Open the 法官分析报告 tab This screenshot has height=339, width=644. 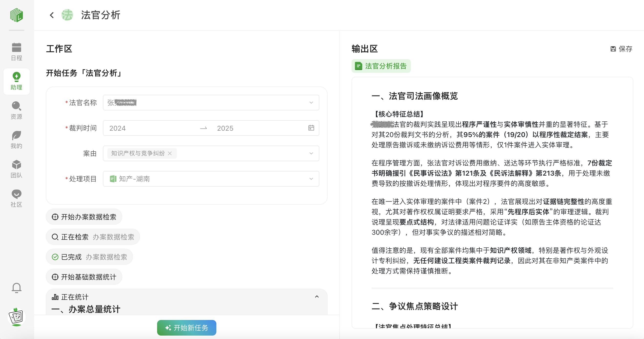[381, 66]
